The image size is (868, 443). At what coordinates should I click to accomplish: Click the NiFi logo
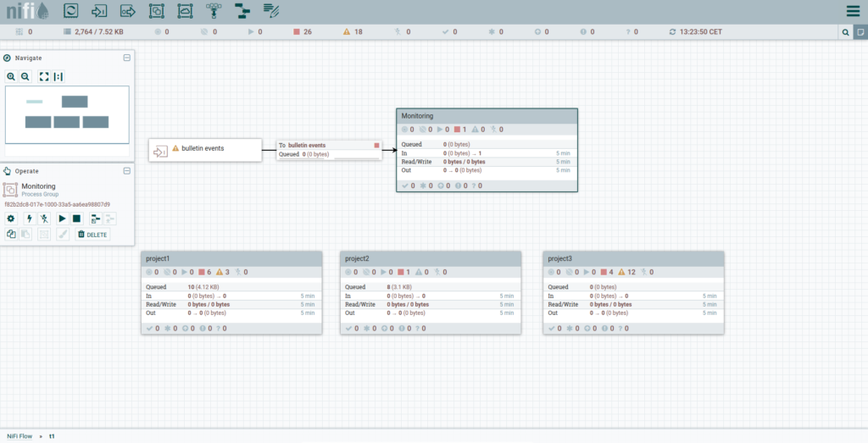28,10
